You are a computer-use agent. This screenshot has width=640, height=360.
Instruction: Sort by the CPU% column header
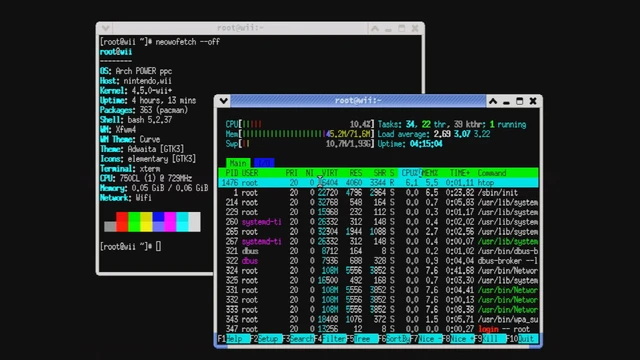[x=411, y=173]
